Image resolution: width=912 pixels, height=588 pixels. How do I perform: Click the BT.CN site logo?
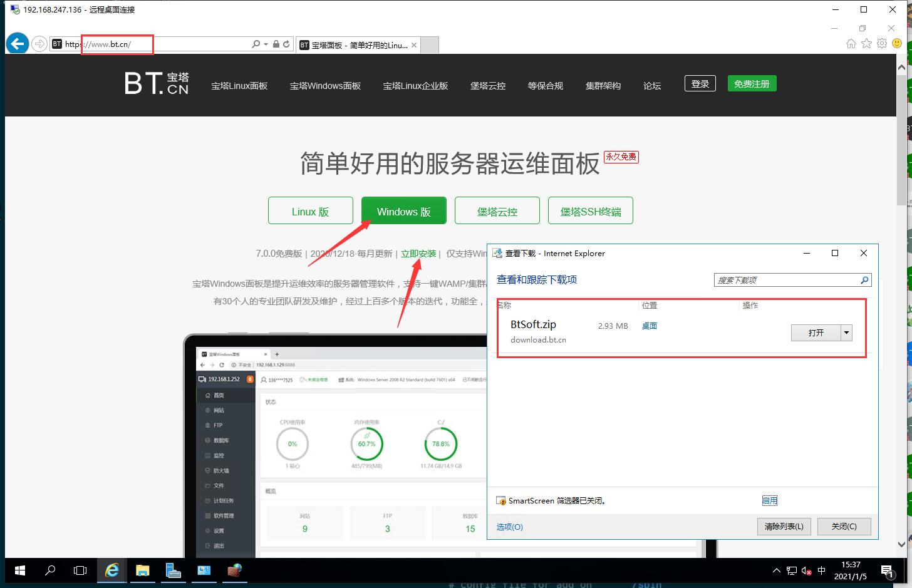click(x=157, y=83)
